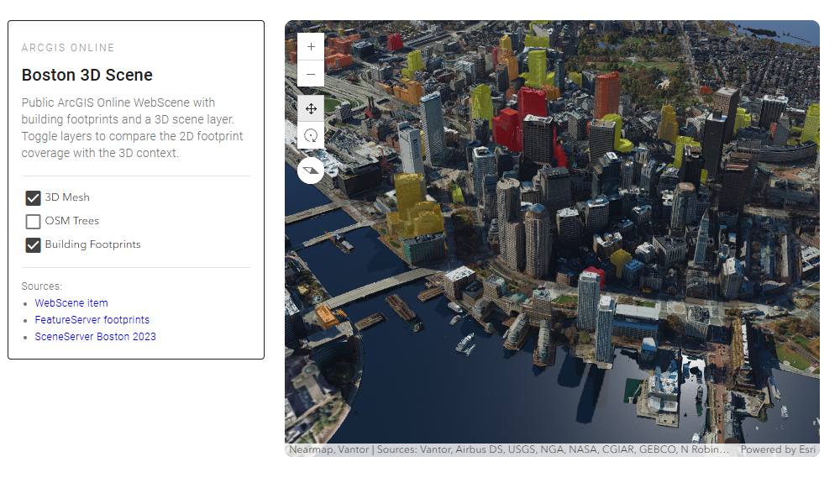Reset north with the compass control
Viewport: 840px width, 504px height.
pyautogui.click(x=311, y=171)
